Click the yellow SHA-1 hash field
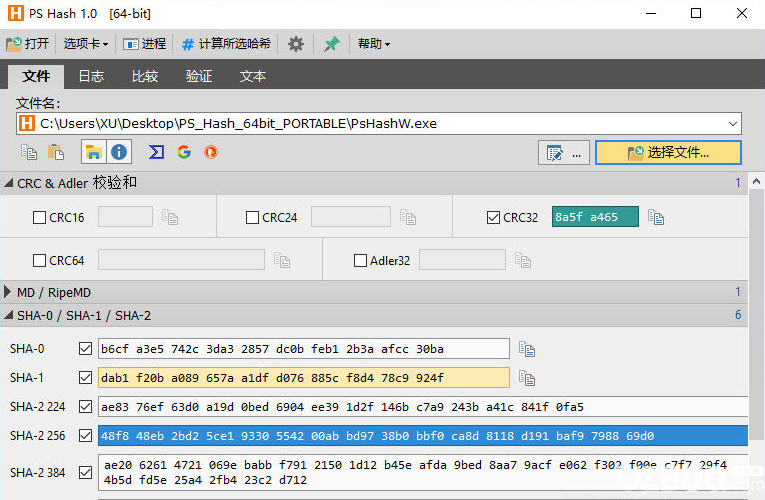 coord(303,378)
